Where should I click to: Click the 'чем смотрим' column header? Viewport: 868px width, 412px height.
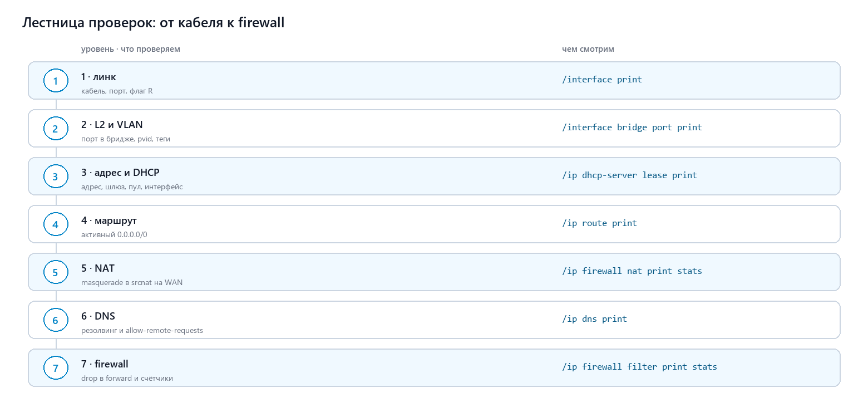[x=588, y=49]
